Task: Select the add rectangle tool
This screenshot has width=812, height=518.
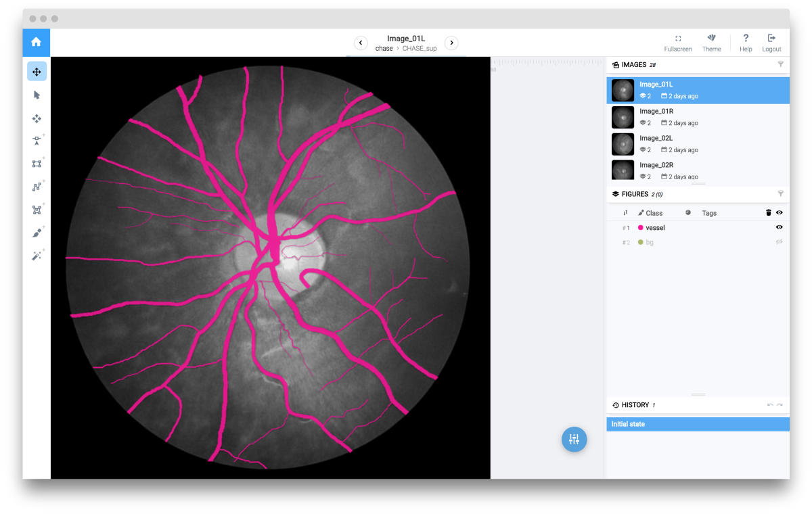Action: [x=37, y=164]
